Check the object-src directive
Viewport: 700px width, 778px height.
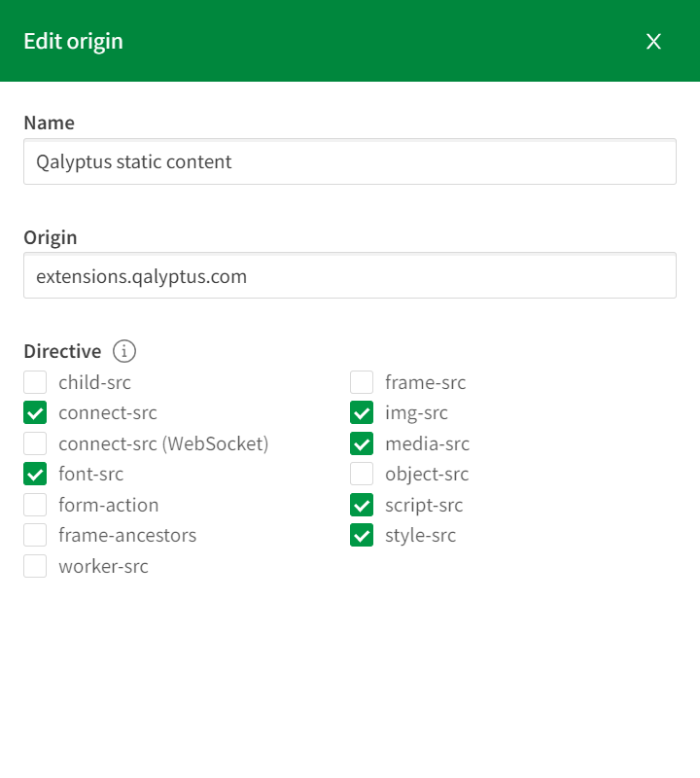click(362, 474)
